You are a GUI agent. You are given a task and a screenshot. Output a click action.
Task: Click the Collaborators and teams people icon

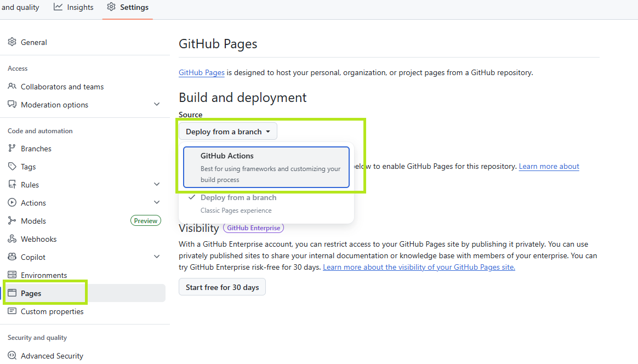coord(12,86)
